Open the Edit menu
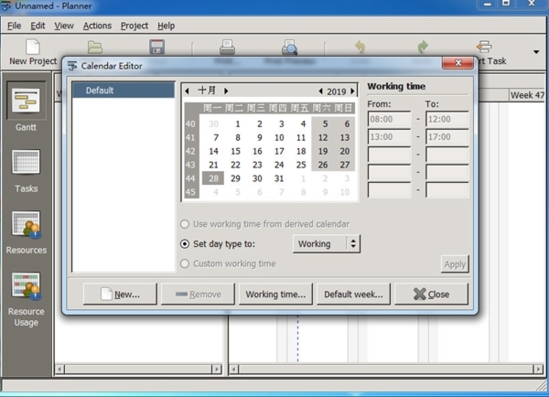Viewport: 549px width, 397px height. [x=37, y=26]
